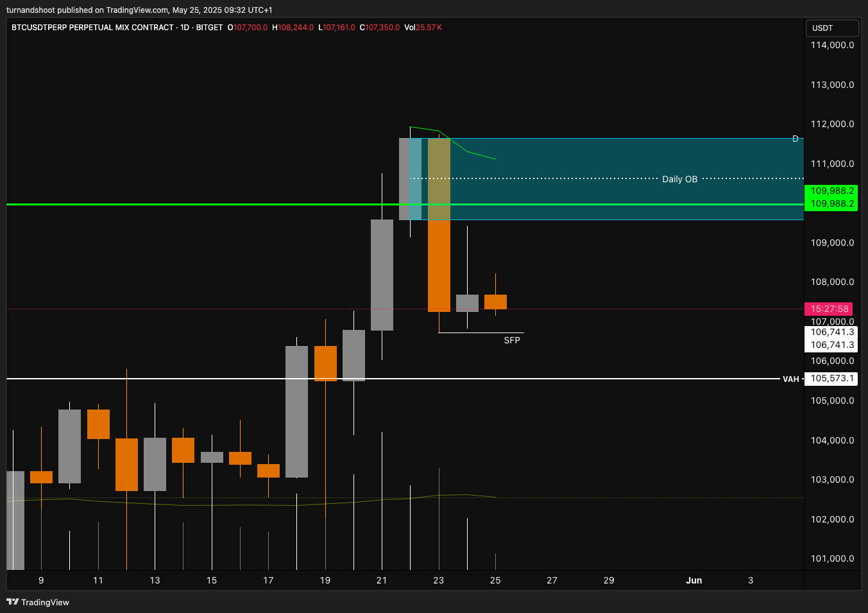The width and height of the screenshot is (868, 613).
Task: Select the Daily OB label text
Action: (679, 179)
